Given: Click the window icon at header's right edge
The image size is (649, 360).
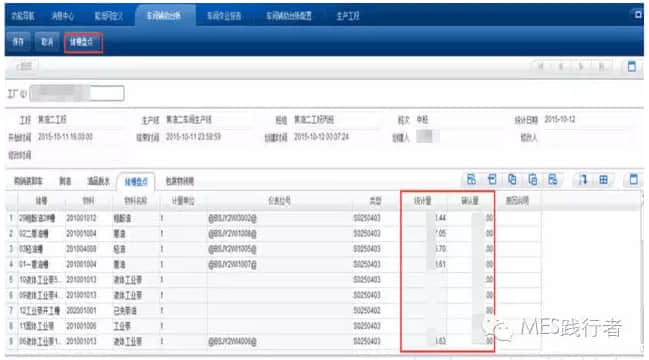Looking at the screenshot, I should click(x=638, y=14).
